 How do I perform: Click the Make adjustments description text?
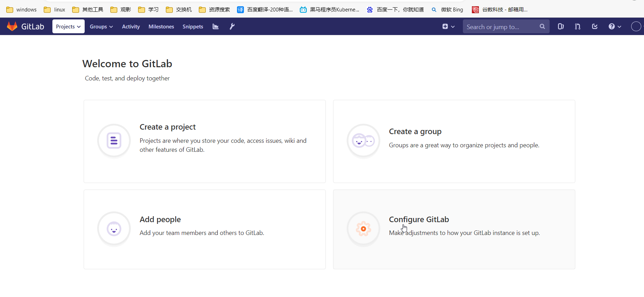[464, 233]
